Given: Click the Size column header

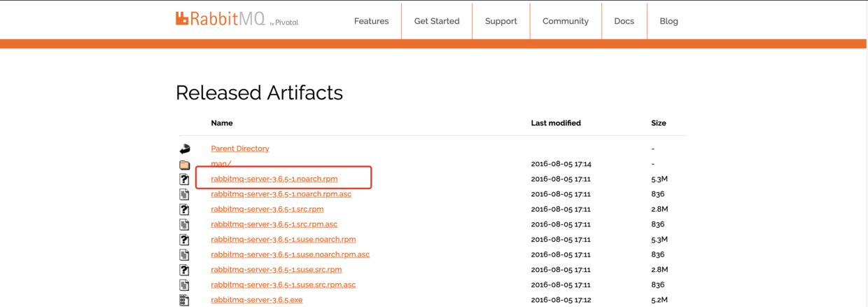Looking at the screenshot, I should point(659,123).
